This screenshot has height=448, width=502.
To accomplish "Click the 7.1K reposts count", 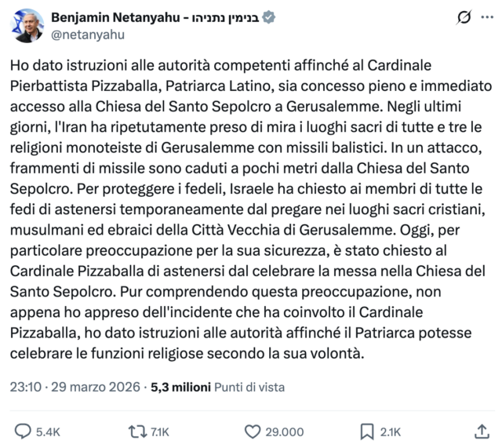I will pos(161,430).
